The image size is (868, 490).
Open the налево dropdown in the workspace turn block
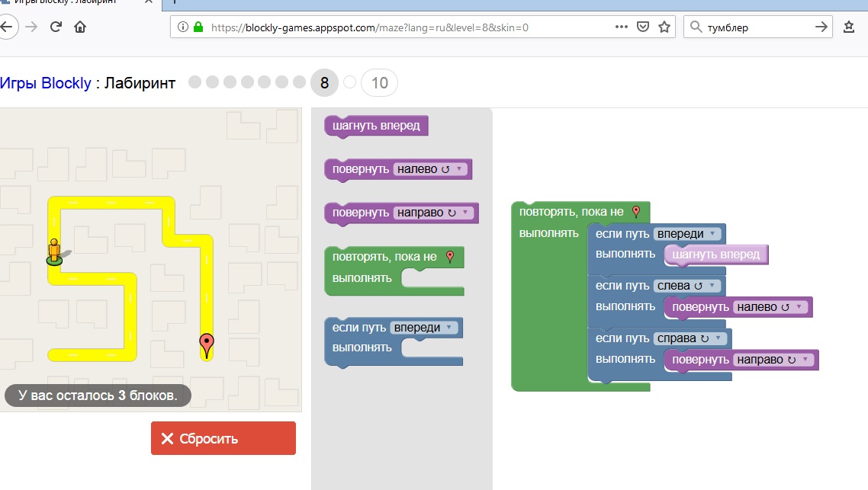click(x=770, y=307)
